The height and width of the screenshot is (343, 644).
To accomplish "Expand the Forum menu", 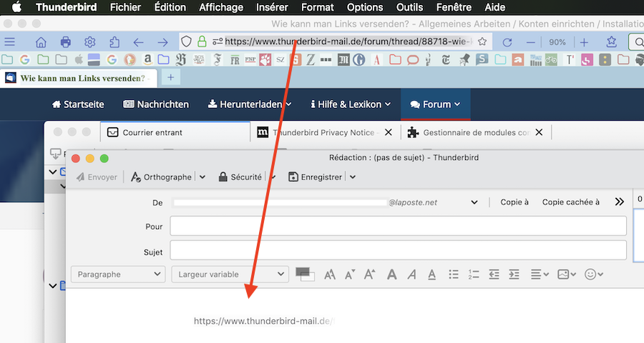I will pyautogui.click(x=435, y=104).
